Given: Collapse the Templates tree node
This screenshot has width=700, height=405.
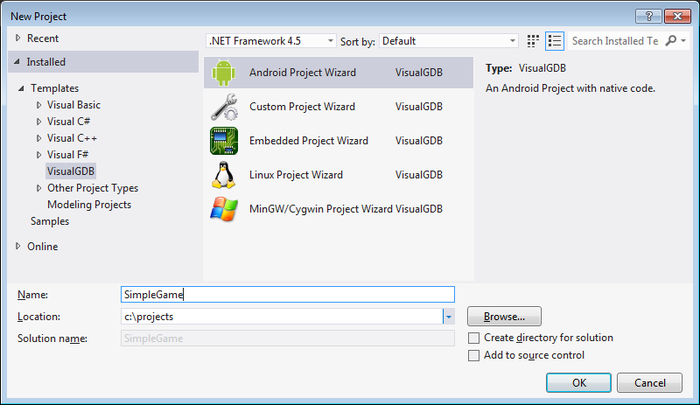Looking at the screenshot, I should [x=21, y=88].
